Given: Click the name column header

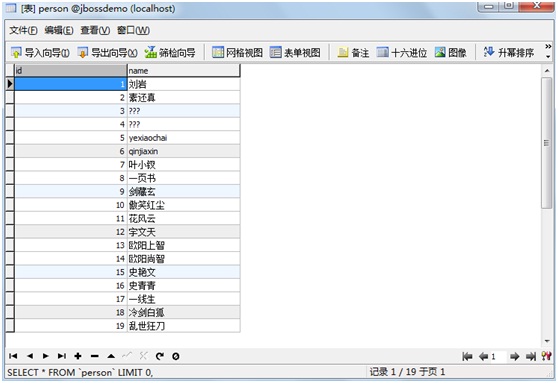Looking at the screenshot, I should pyautogui.click(x=184, y=70).
